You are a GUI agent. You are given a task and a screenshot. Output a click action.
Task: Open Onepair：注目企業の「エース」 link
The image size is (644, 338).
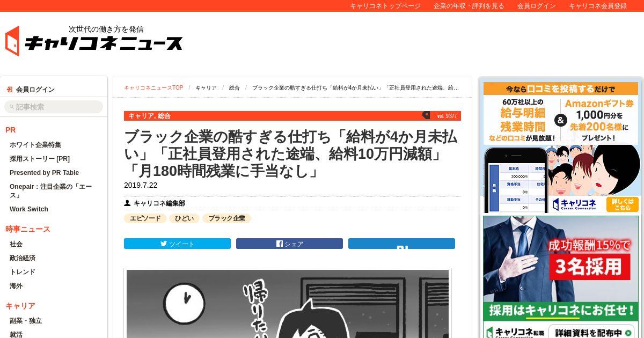(51, 191)
